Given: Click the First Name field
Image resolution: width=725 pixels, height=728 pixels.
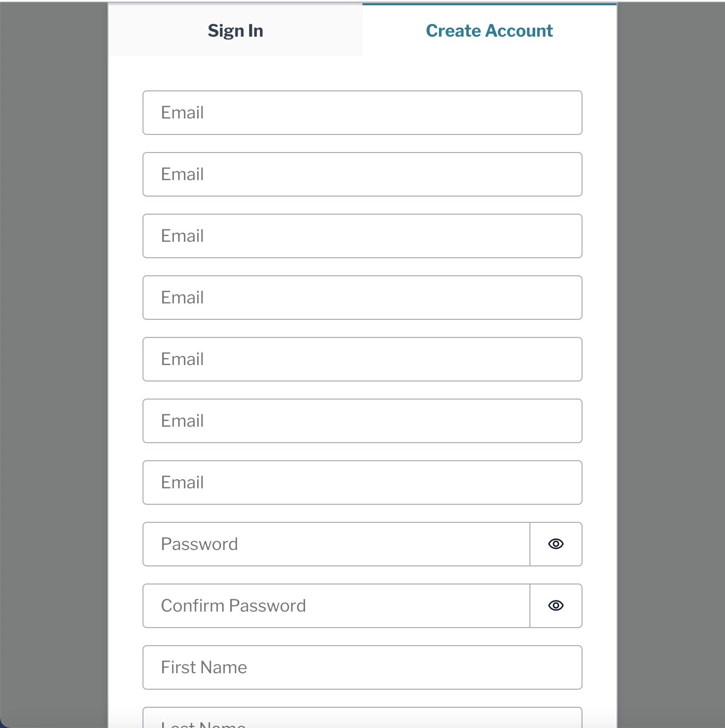Looking at the screenshot, I should (x=362, y=667).
